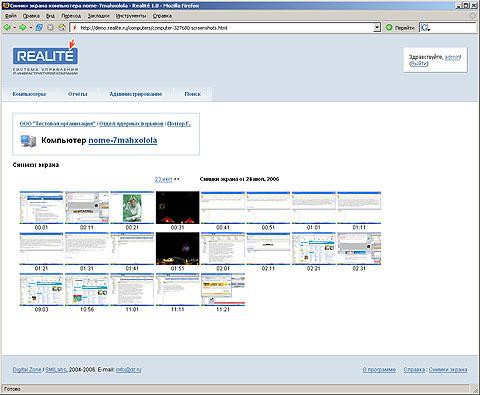
Task: Expand the address bar URL dropdown
Action: coord(377,28)
